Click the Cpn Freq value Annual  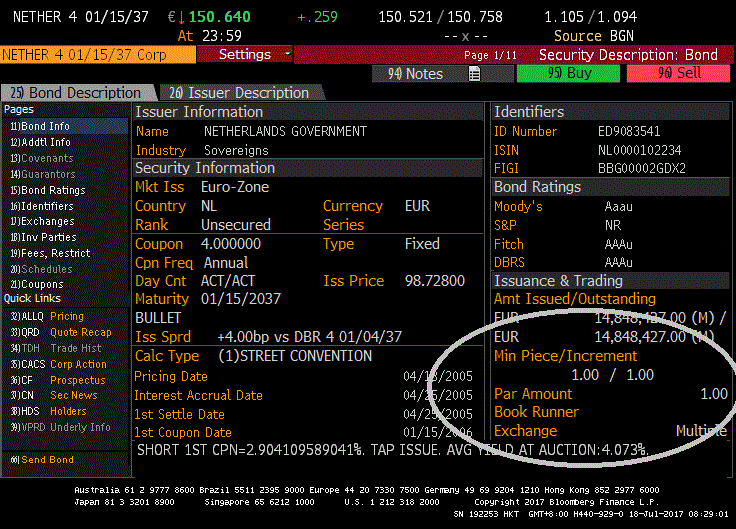tap(226, 262)
